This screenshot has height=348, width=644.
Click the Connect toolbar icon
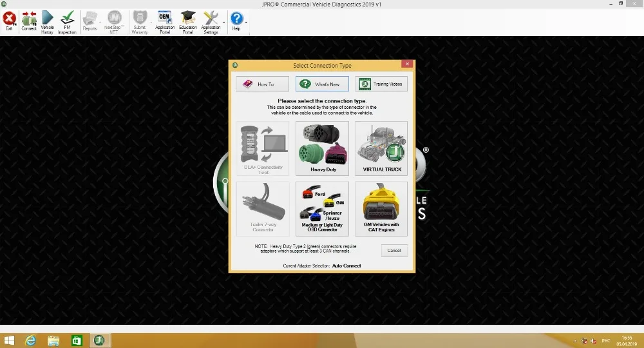(29, 21)
